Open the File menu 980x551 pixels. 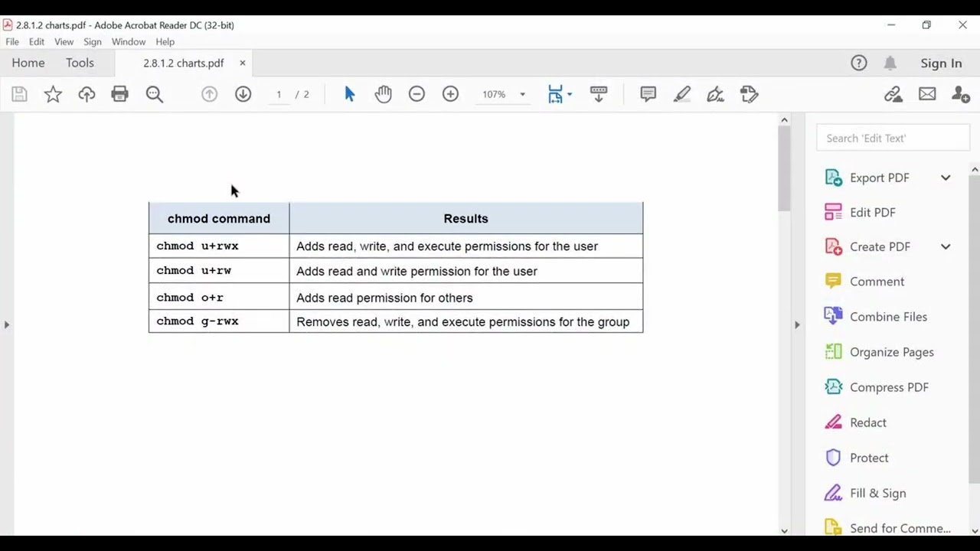coord(12,42)
